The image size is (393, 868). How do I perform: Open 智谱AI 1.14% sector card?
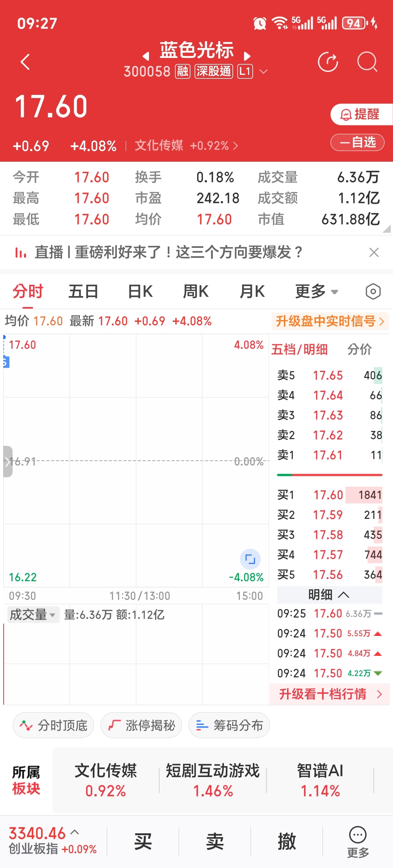(320, 780)
